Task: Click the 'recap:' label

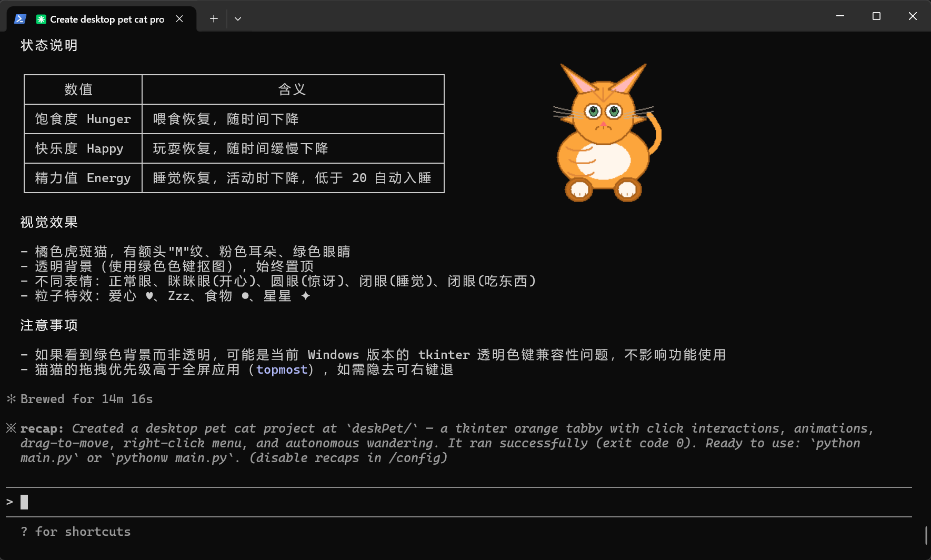Action: tap(42, 428)
